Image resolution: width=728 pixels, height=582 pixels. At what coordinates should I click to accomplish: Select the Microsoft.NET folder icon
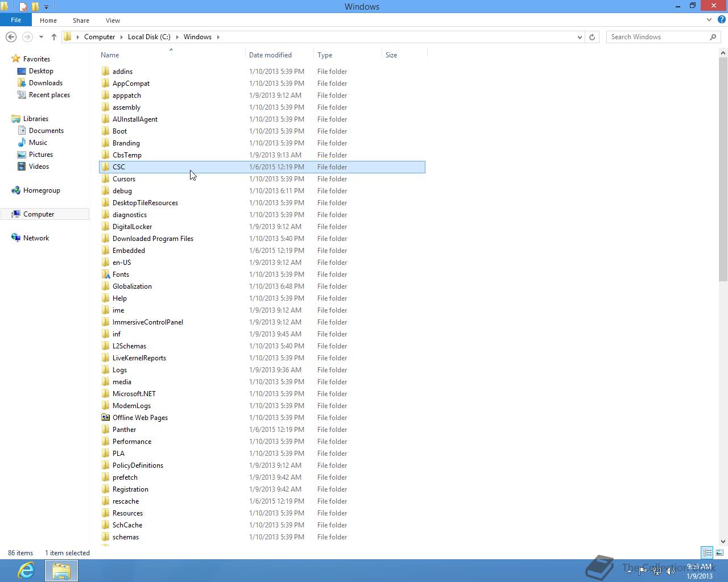coord(105,394)
